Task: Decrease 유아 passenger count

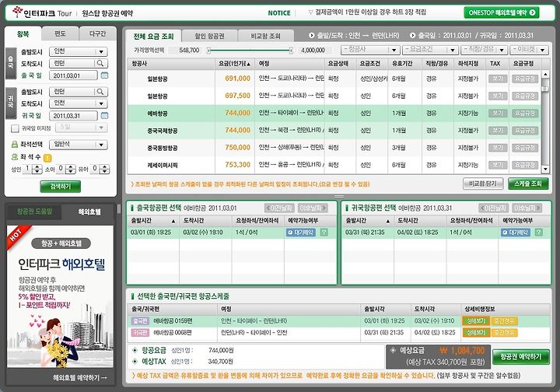Action: pyautogui.click(x=104, y=171)
